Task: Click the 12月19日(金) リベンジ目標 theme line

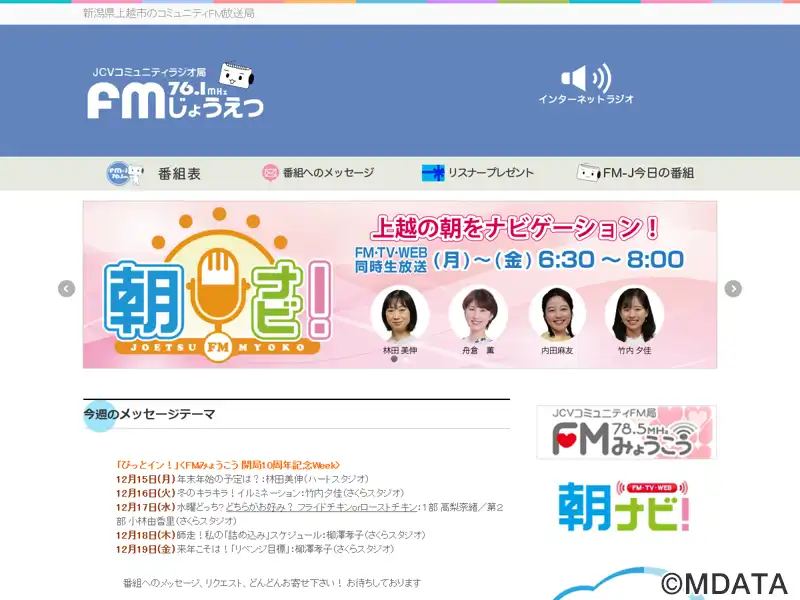Action: [x=255, y=549]
